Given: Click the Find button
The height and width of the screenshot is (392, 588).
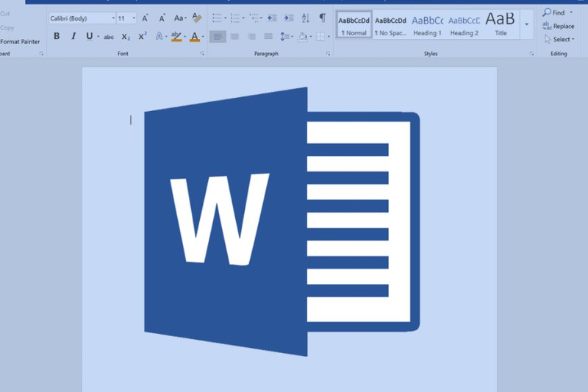Looking at the screenshot, I should 553,13.
